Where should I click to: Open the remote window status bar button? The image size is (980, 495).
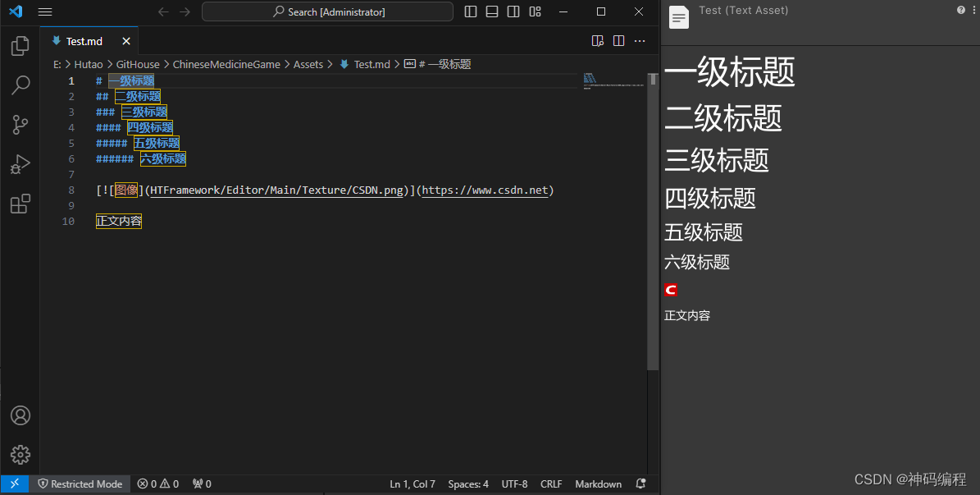(x=15, y=484)
